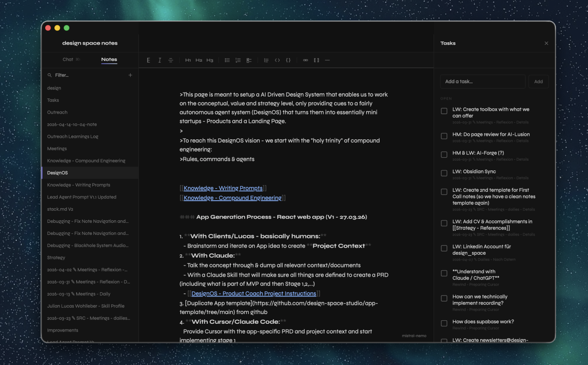The height and width of the screenshot is (365, 588).
Task: Insert a numbered list
Action: point(238,60)
